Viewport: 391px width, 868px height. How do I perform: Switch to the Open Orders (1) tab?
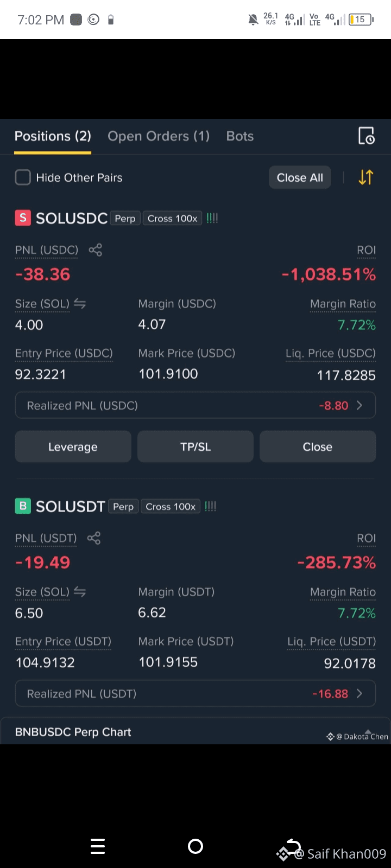pyautogui.click(x=159, y=136)
